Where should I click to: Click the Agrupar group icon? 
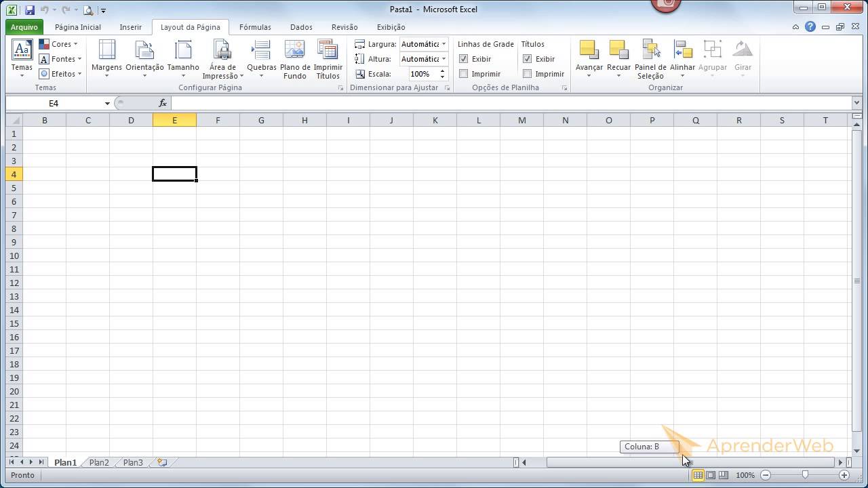coord(713,49)
